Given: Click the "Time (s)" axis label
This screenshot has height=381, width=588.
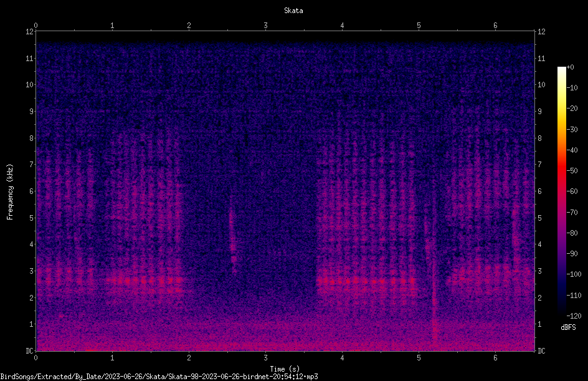Looking at the screenshot, I should click(285, 369).
